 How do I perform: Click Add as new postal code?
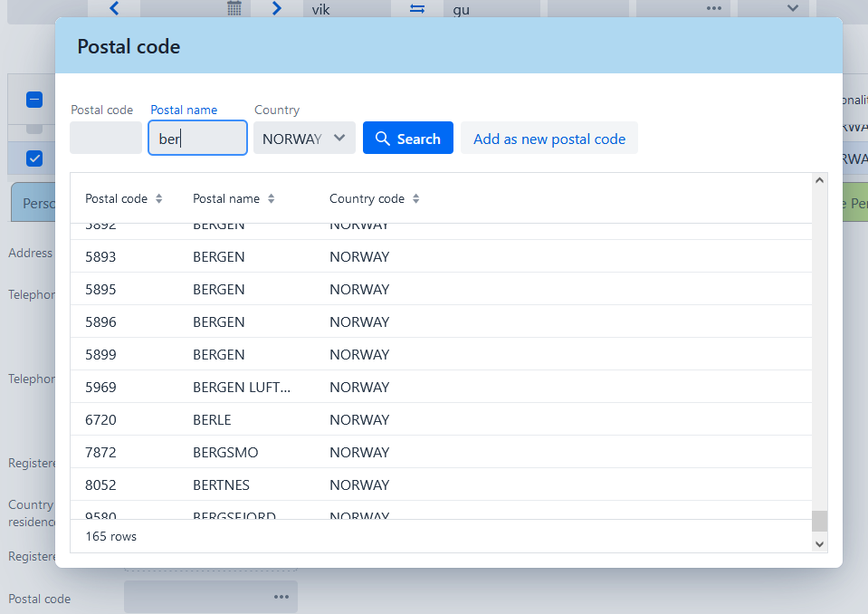click(x=549, y=139)
